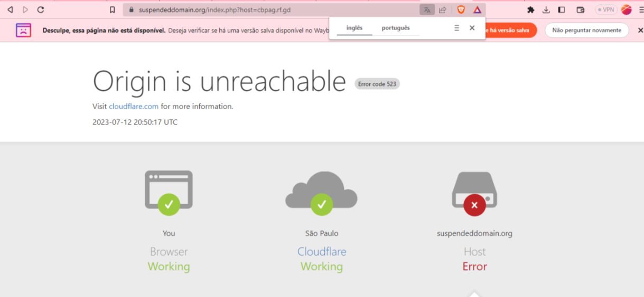Click the Working status under Cloudflare
The image size is (644, 297).
pos(322,266)
